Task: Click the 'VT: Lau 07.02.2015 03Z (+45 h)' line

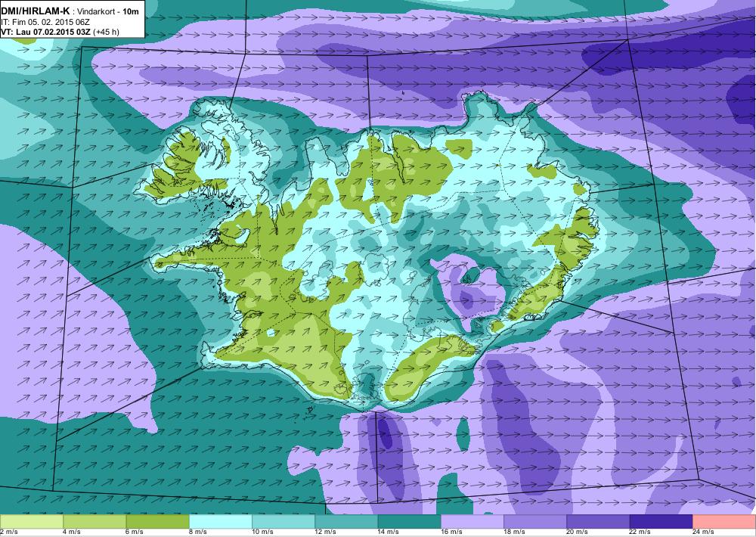Action: click(x=60, y=32)
